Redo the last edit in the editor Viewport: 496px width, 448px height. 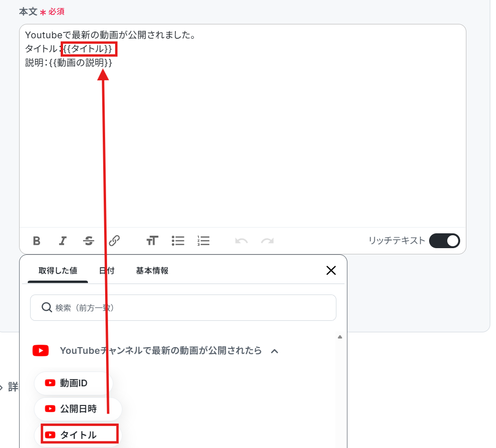tap(267, 241)
